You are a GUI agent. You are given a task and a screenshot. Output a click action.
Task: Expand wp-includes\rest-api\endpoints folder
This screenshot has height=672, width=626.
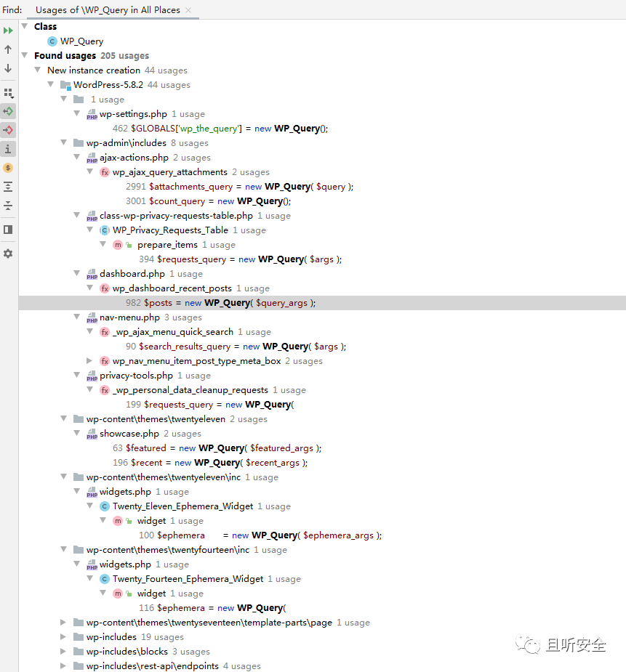[x=63, y=665]
